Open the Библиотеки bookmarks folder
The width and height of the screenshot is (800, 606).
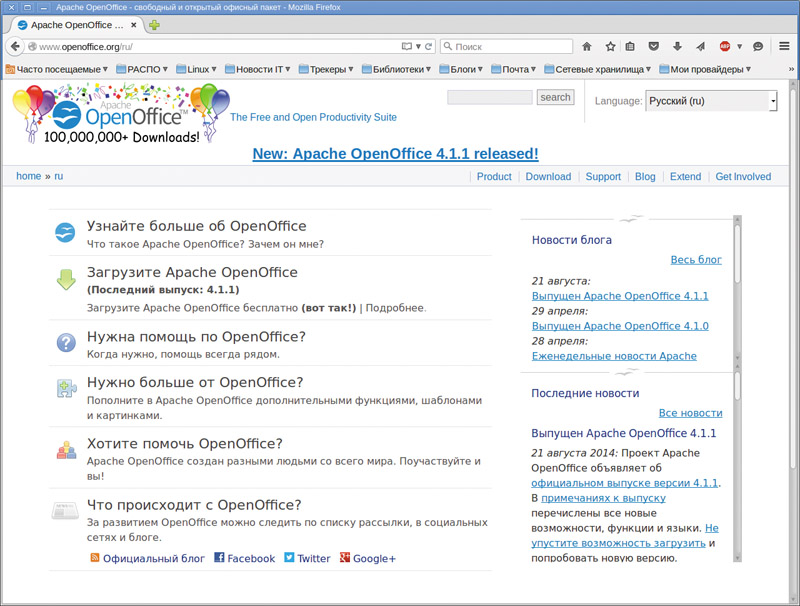(396, 69)
